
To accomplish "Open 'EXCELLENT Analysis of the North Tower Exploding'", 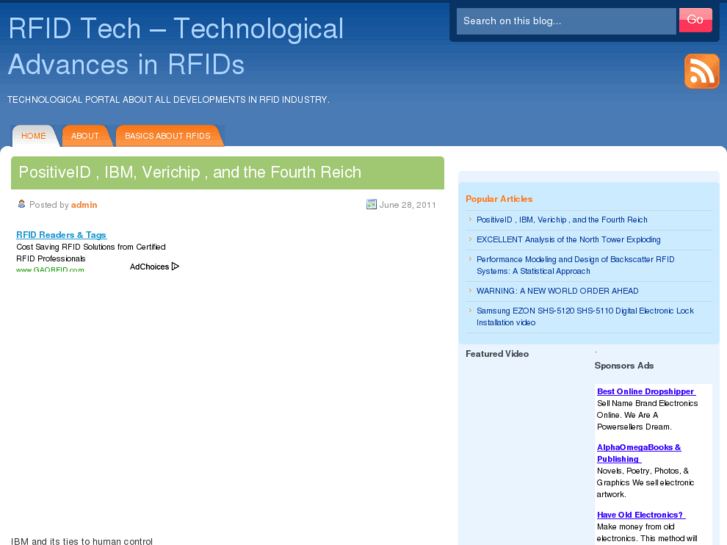I will 568,240.
